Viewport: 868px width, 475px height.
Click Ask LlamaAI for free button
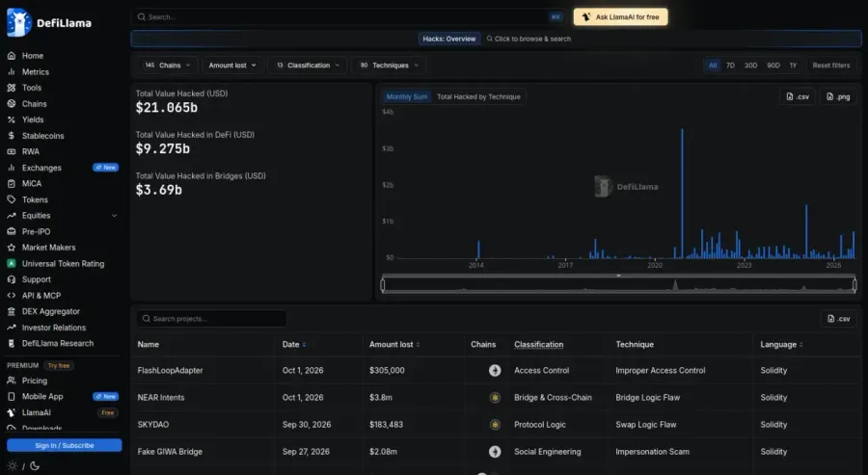[x=620, y=17]
